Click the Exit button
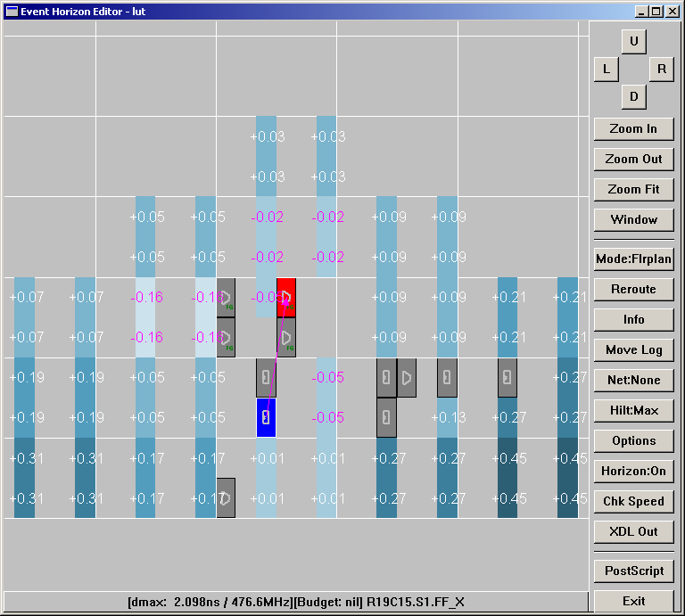Screen dimensions: 685x616 633,602
